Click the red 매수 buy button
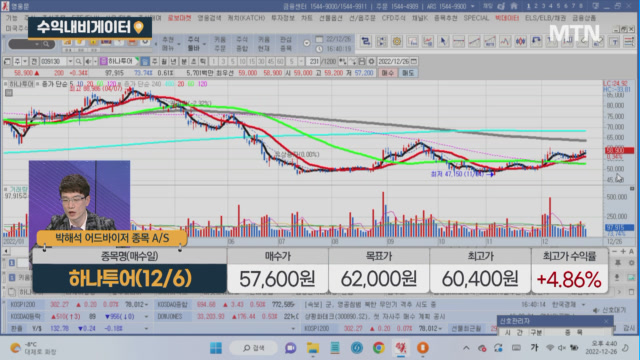 [x=387, y=73]
